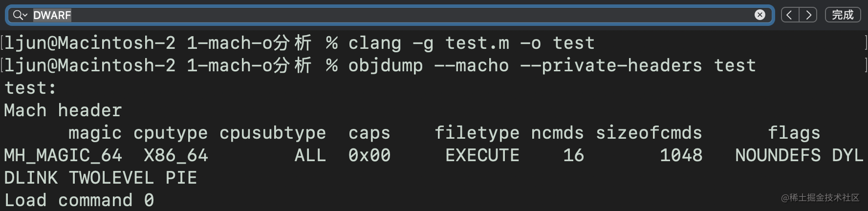
Task: Click the NOUNDEFS flag text
Action: pos(778,155)
